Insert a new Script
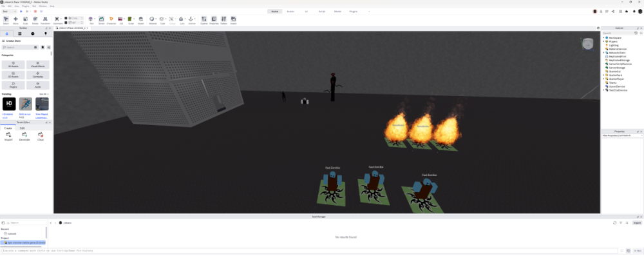This screenshot has height=256, width=644. (131, 21)
